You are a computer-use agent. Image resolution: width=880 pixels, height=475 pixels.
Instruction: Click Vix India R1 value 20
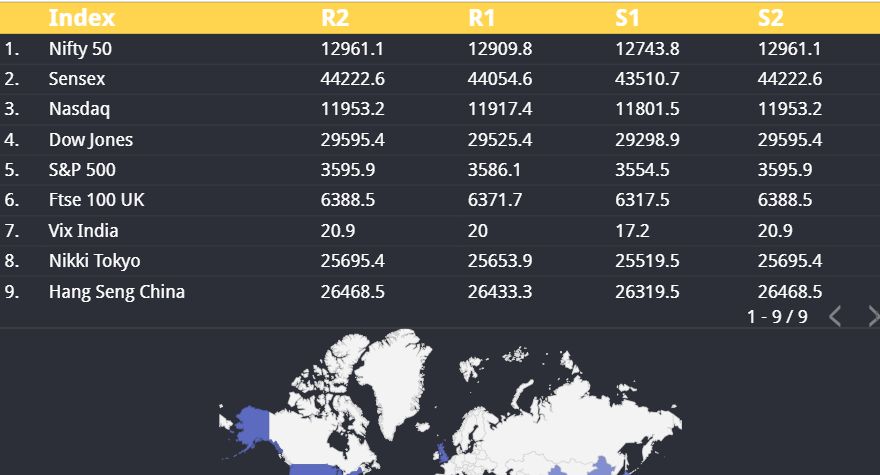pyautogui.click(x=478, y=231)
